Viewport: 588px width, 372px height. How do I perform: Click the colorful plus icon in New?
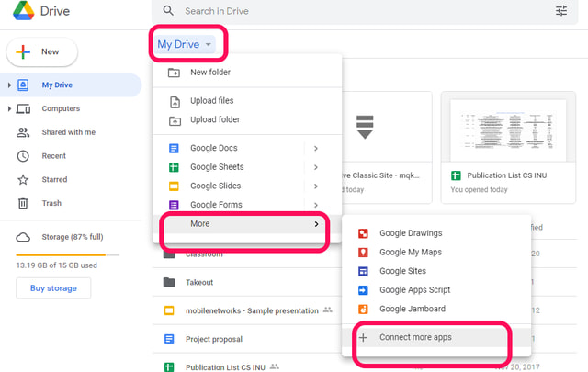pyautogui.click(x=23, y=51)
